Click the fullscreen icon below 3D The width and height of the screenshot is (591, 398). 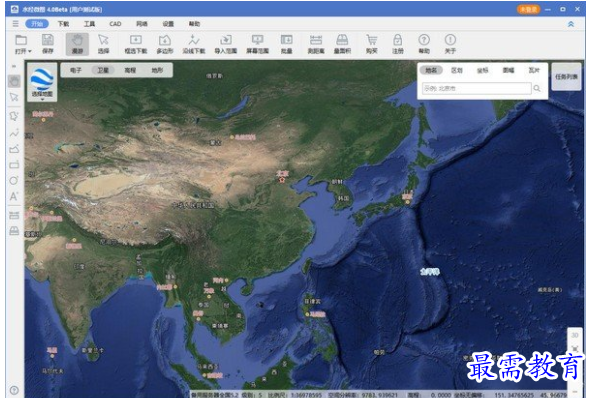(574, 348)
